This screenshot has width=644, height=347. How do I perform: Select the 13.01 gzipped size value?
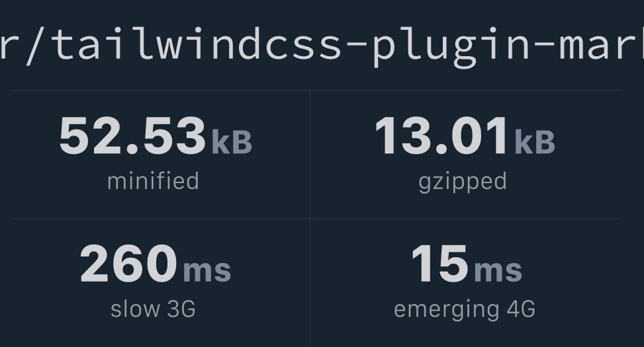tap(441, 135)
